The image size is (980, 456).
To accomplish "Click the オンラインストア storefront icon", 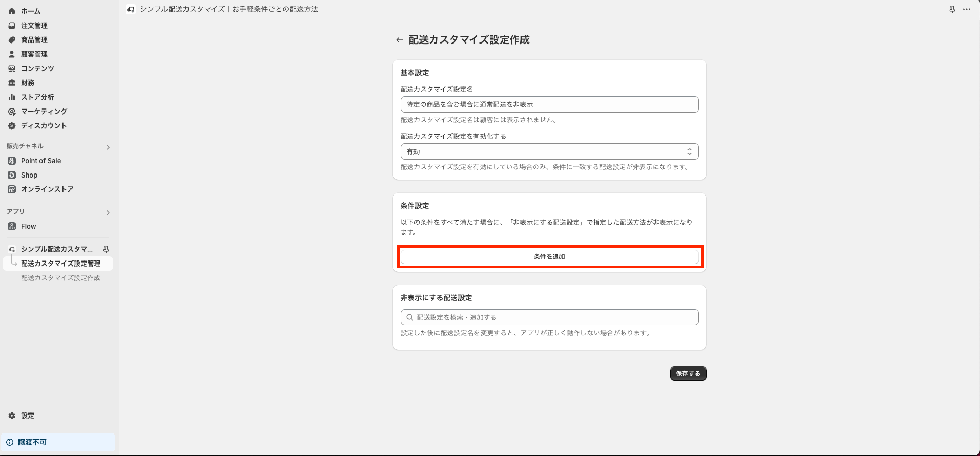I will click(12, 189).
